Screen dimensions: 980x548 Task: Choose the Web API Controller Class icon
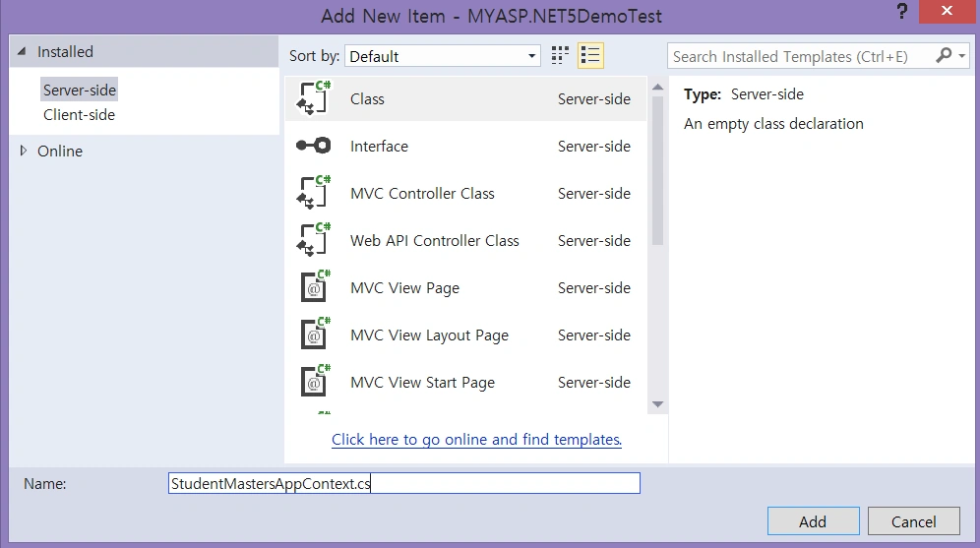(x=313, y=240)
